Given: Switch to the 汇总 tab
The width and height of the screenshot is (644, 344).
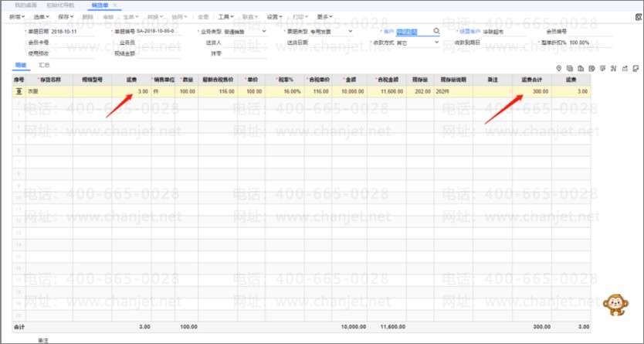Looking at the screenshot, I should [45, 66].
